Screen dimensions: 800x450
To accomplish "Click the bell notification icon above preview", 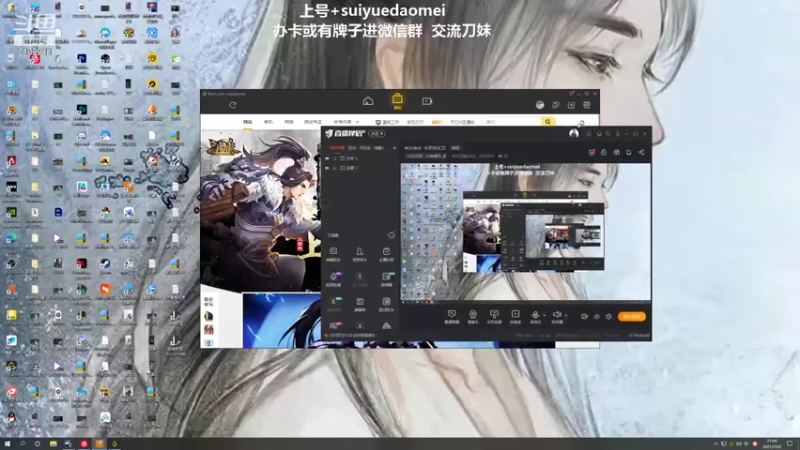I will point(629,152).
